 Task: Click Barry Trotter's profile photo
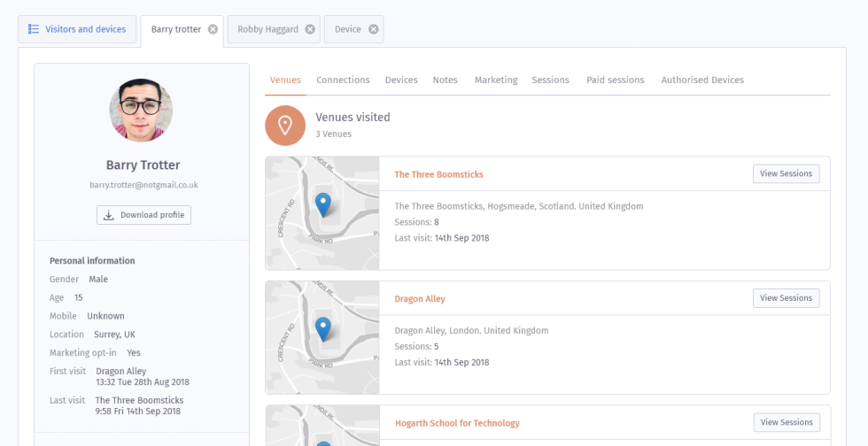(141, 111)
